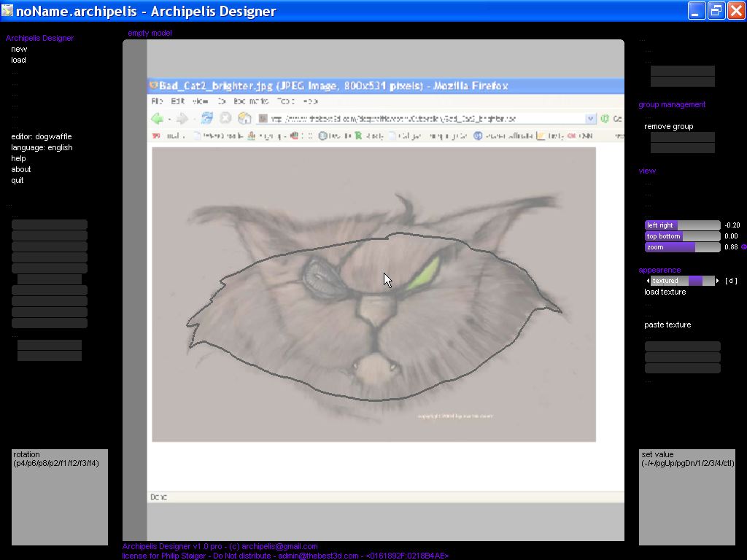747x560 pixels.
Task: Click the green back arrow in the Firefox texture
Action: [x=157, y=118]
